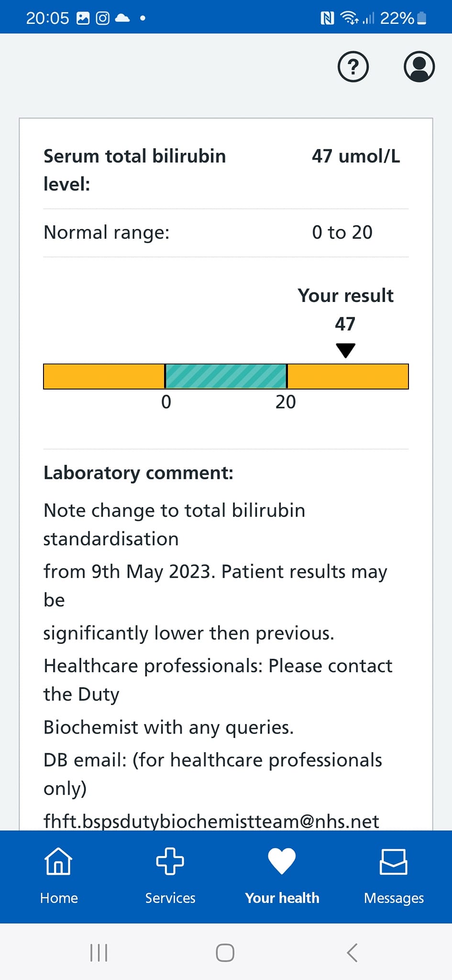The height and width of the screenshot is (980, 452).
Task: Open the help question mark icon
Action: pos(353,67)
